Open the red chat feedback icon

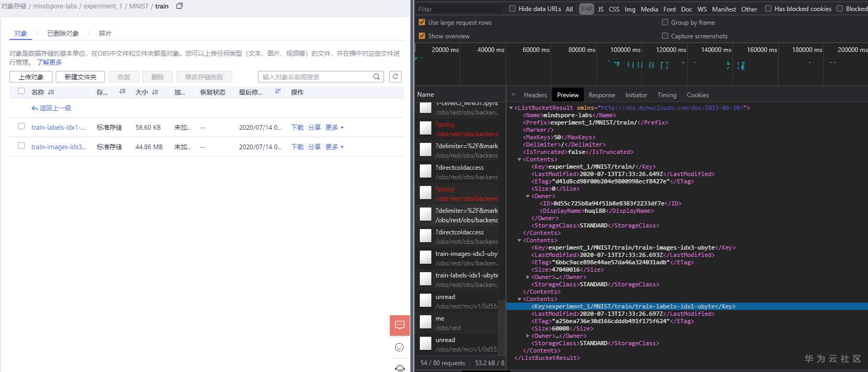click(x=399, y=325)
